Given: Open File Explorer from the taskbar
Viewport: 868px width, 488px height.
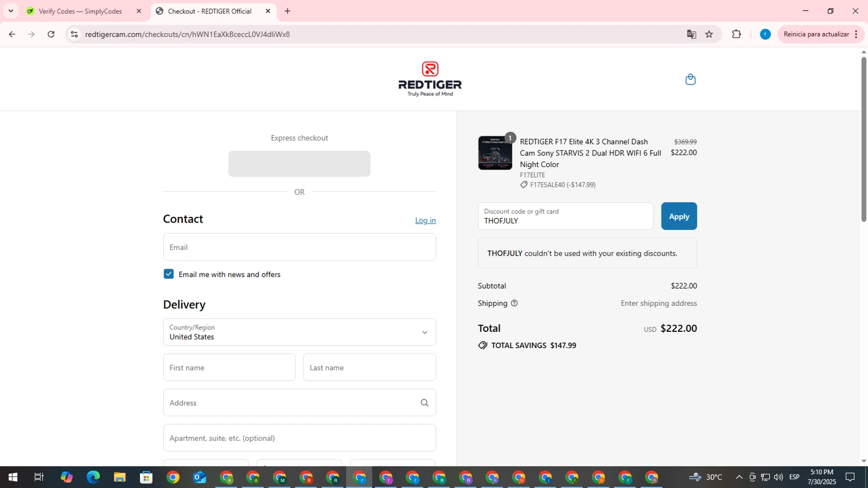Looking at the screenshot, I should tap(120, 477).
